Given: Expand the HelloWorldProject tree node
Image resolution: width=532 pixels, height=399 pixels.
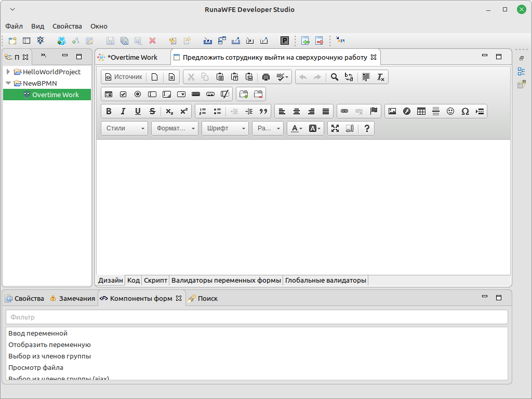Looking at the screenshot, I should pos(8,72).
